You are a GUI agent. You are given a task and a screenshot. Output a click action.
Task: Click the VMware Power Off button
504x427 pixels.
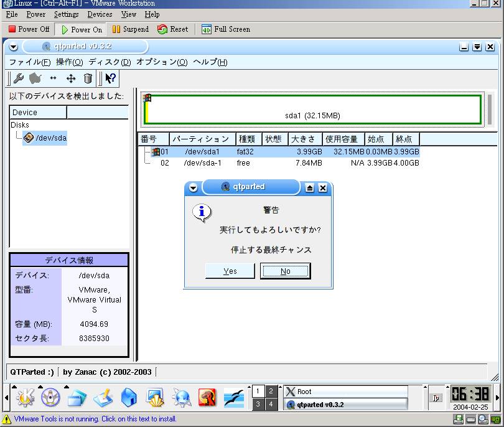coord(29,29)
